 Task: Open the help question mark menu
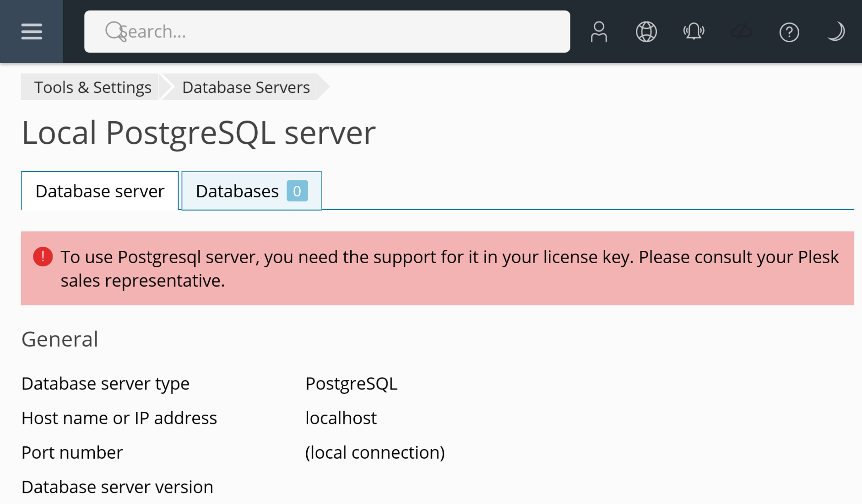click(x=789, y=32)
